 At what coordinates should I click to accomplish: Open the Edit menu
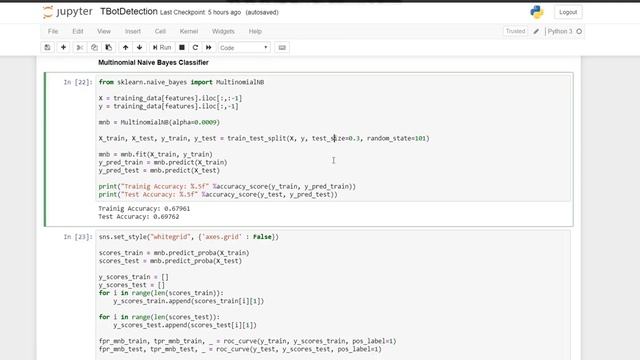78,31
